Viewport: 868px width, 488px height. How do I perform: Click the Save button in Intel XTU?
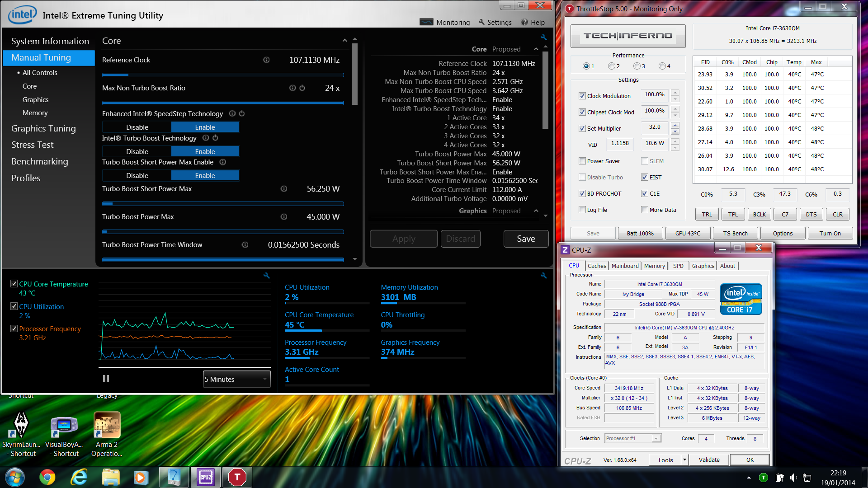pyautogui.click(x=526, y=239)
